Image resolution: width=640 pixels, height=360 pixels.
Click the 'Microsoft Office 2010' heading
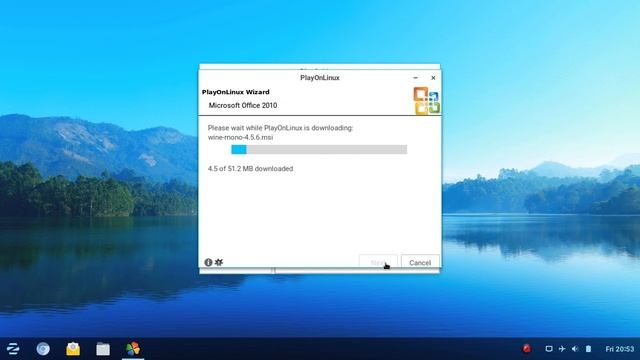click(243, 105)
